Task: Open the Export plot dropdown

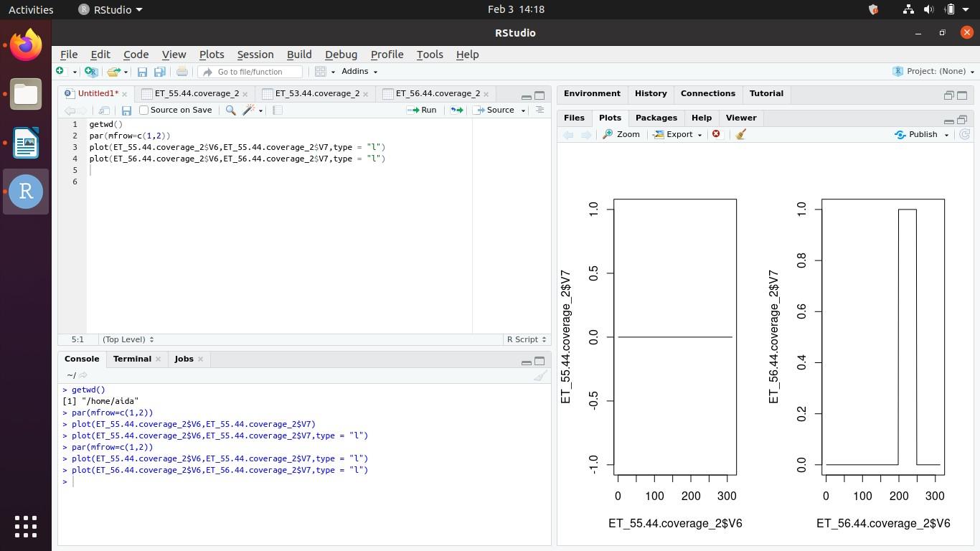Action: 675,134
